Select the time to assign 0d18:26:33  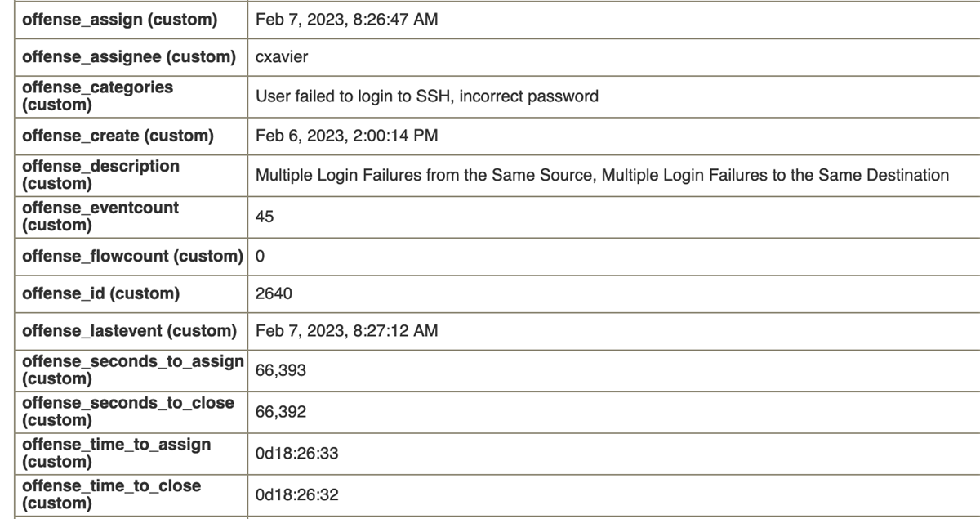[x=296, y=453]
